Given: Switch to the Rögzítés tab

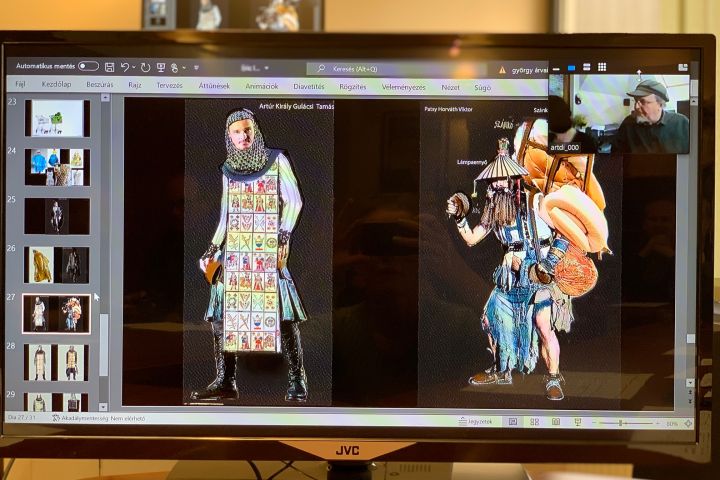Looking at the screenshot, I should 353,86.
